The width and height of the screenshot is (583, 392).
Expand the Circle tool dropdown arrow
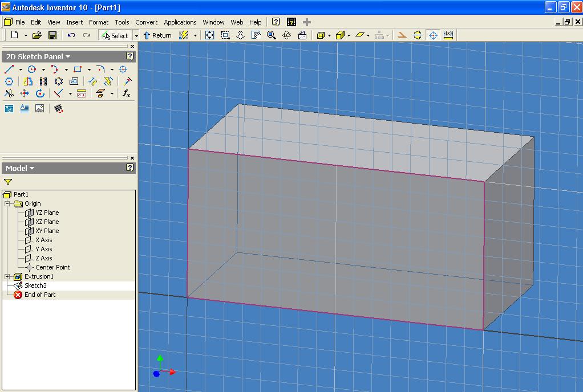pyautogui.click(x=43, y=70)
